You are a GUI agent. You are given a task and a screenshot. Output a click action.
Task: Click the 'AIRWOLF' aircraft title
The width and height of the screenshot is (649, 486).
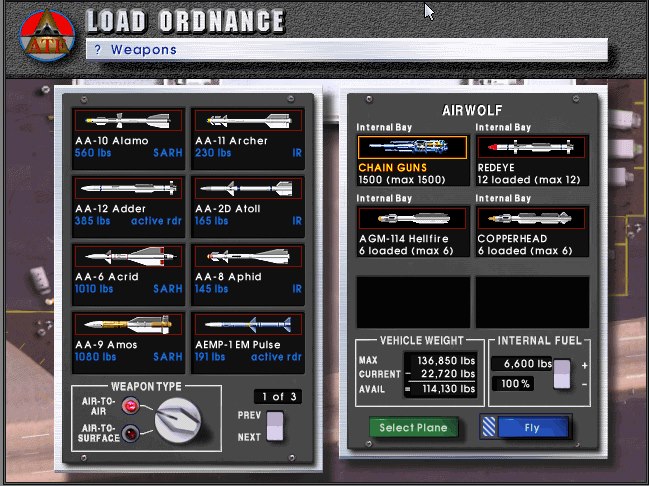472,110
